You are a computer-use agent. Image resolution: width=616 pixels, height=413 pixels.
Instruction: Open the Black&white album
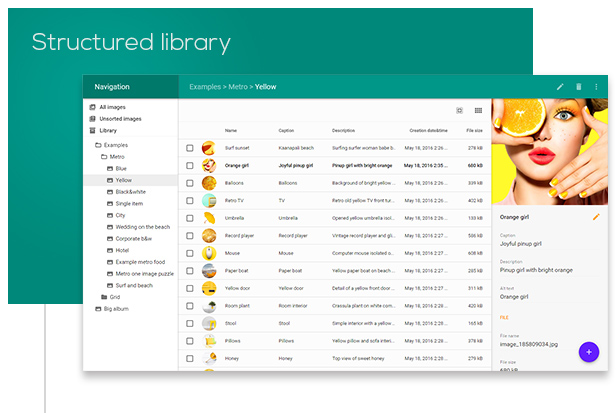click(x=130, y=192)
